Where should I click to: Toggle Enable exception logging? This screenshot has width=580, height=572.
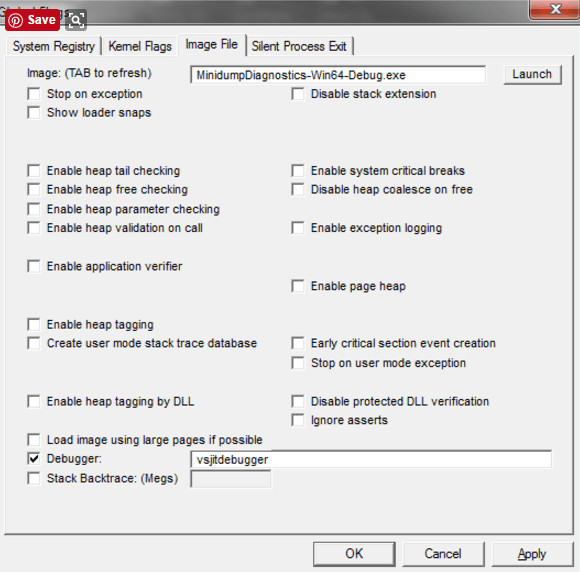[298, 228]
